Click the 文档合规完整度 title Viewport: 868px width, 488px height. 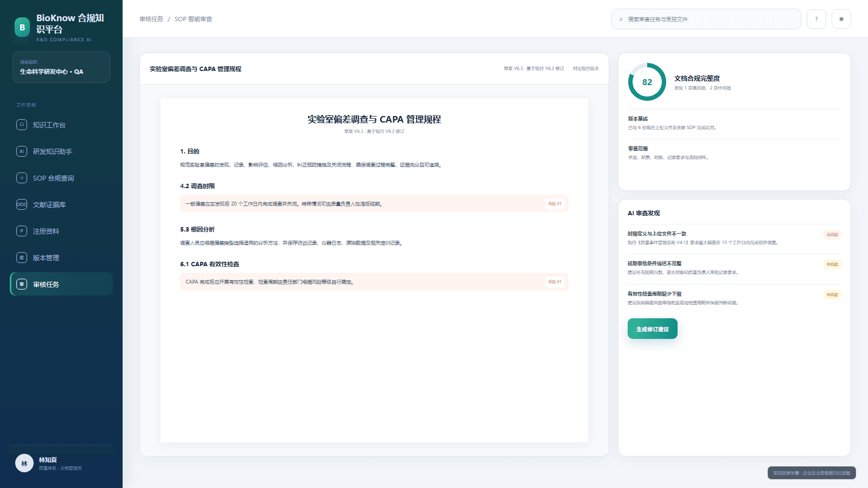coord(697,79)
